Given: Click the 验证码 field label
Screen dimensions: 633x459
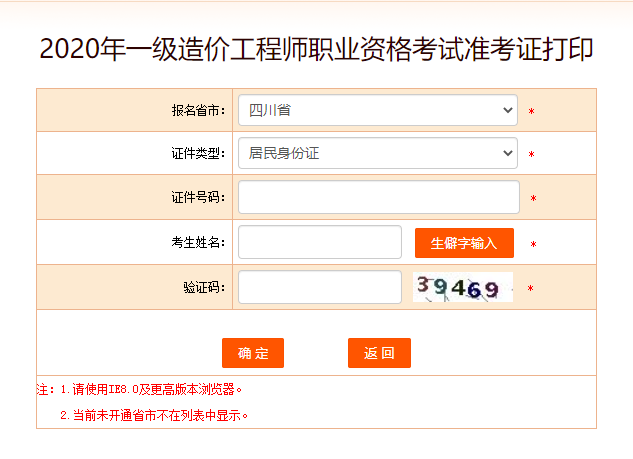Looking at the screenshot, I should 204,287.
